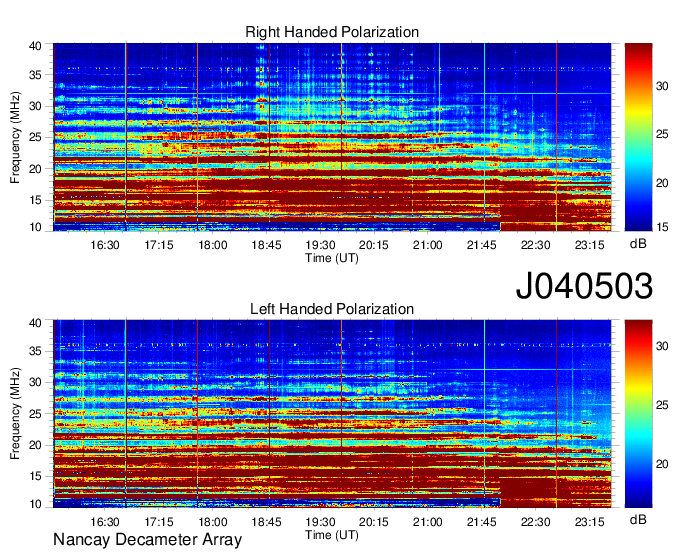The width and height of the screenshot is (680, 552).
Task: Click the 25 dB tick on the Left Handed color bar
Action: [x=662, y=405]
